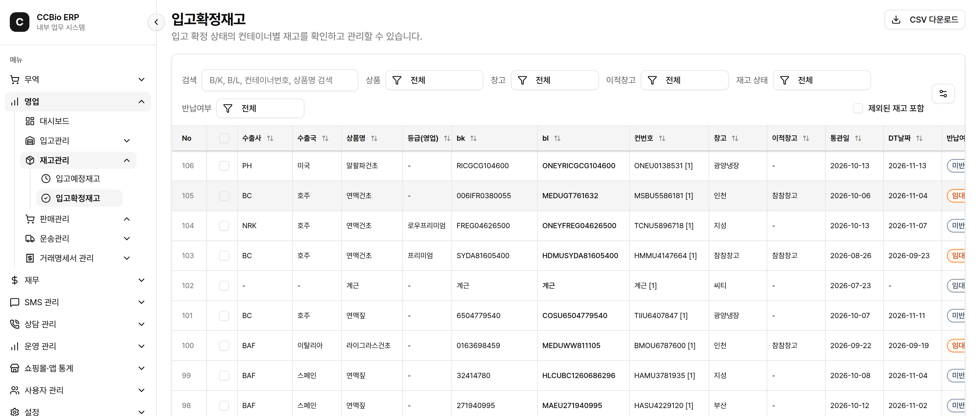
Task: Check the row 105 checkbox
Action: click(x=224, y=196)
